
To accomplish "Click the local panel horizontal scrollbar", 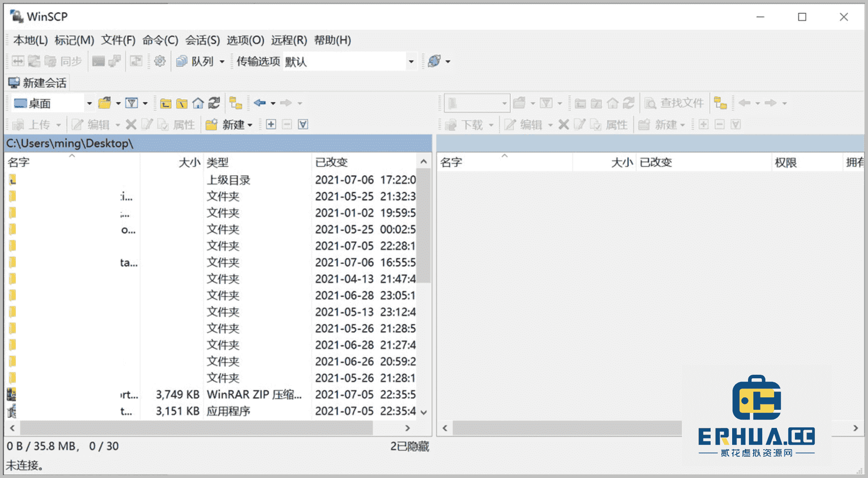I will (x=197, y=428).
